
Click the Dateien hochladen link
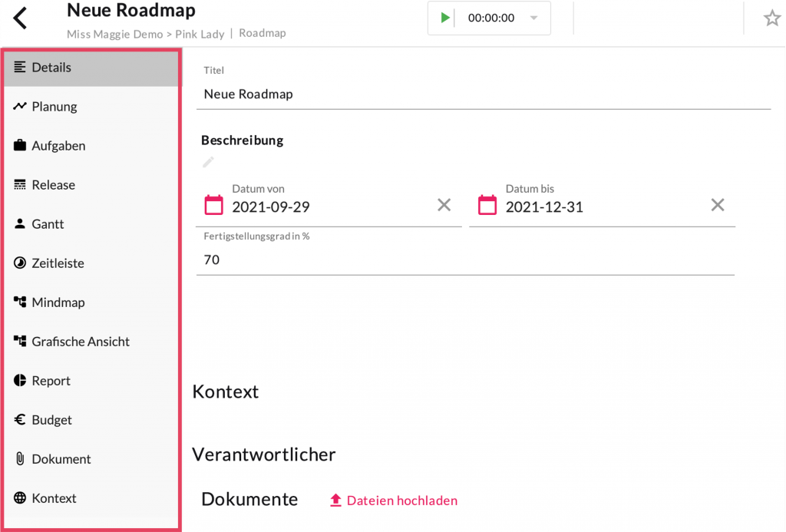[x=394, y=501]
